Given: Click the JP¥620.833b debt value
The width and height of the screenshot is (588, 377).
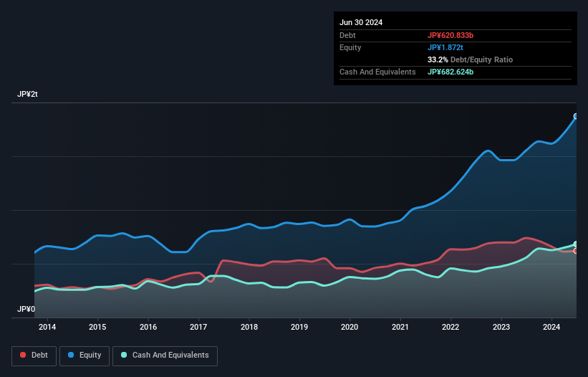Looking at the screenshot, I should pos(450,35).
